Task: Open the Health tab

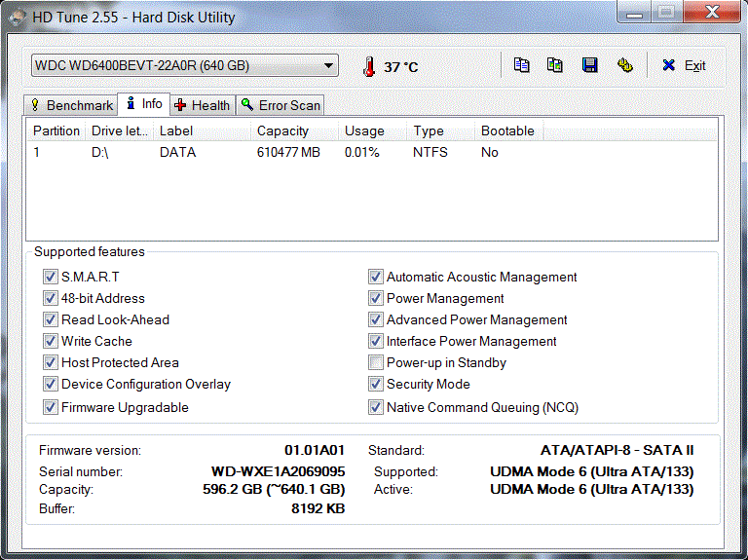Action: tap(203, 105)
